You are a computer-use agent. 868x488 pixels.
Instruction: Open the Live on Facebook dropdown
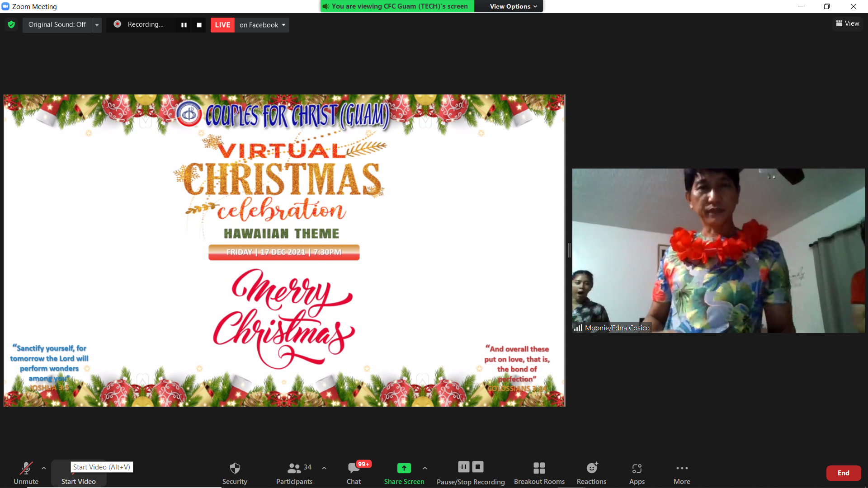tap(262, 25)
